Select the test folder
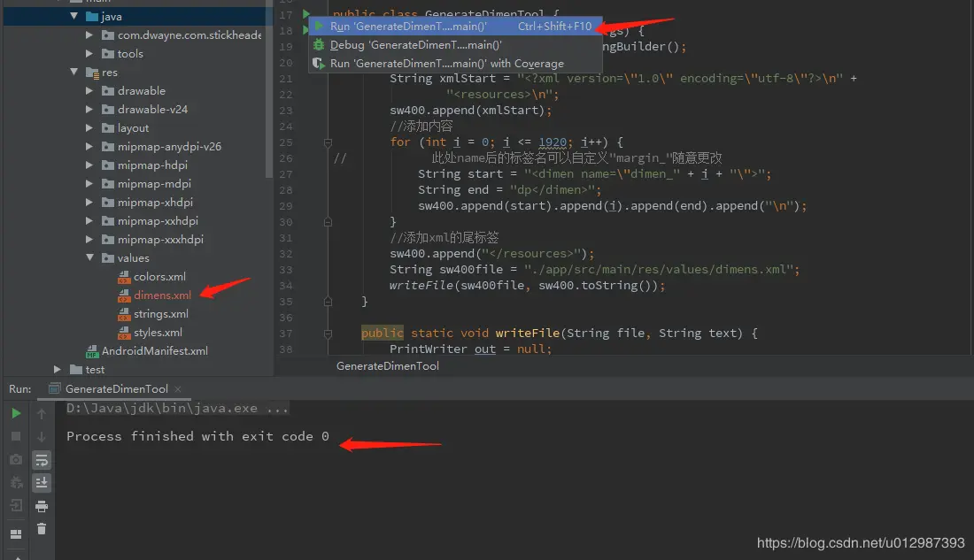 pyautogui.click(x=88, y=370)
